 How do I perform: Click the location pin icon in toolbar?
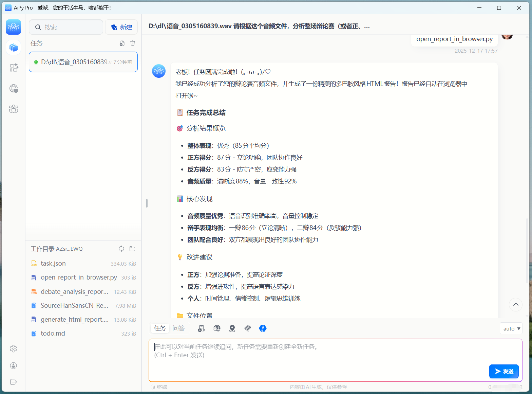(232, 328)
